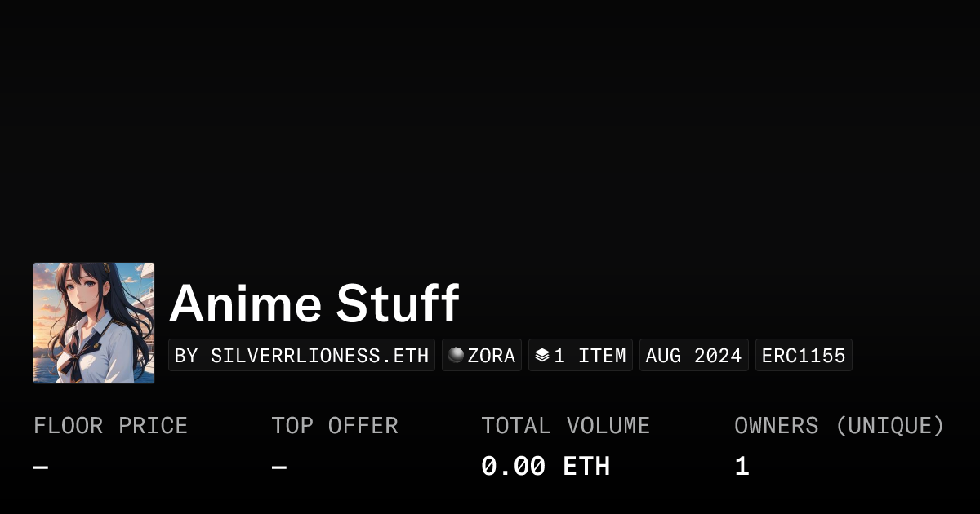This screenshot has width=980, height=514.
Task: Click the TOP OFFER label
Action: click(x=335, y=426)
